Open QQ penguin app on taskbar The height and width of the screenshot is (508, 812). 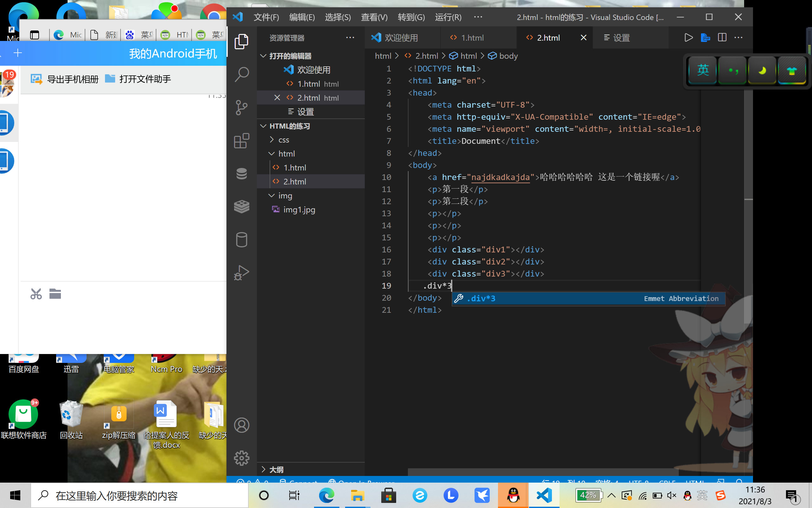(x=513, y=495)
